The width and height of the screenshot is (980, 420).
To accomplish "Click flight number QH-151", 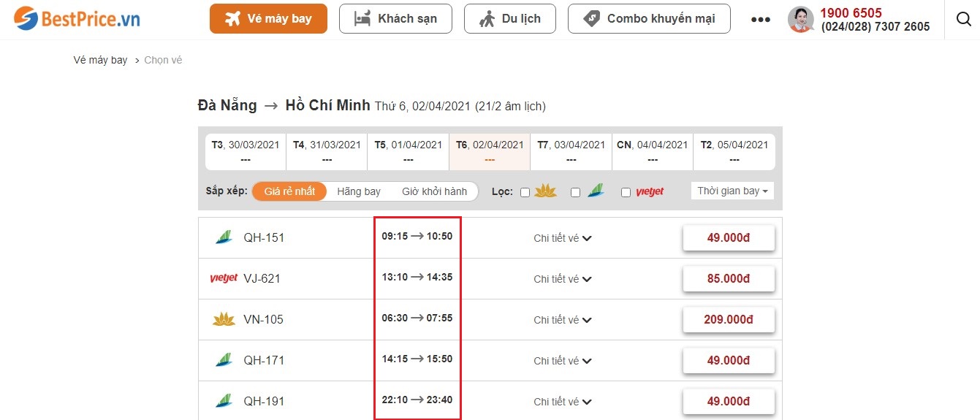I will [264, 237].
